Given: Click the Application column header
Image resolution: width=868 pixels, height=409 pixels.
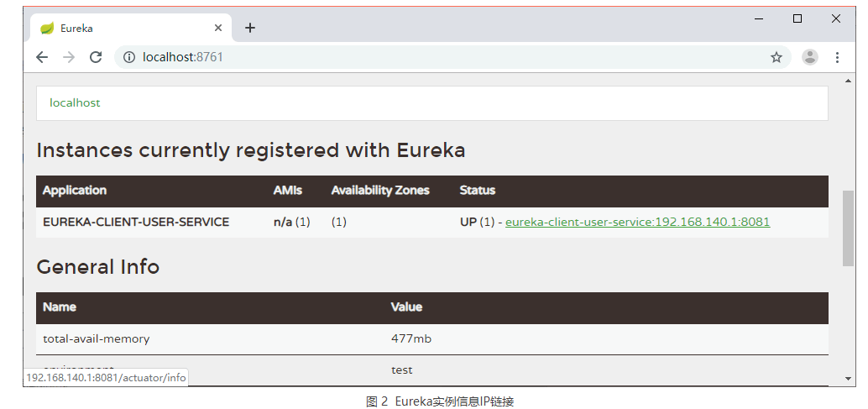Looking at the screenshot, I should (x=75, y=191).
